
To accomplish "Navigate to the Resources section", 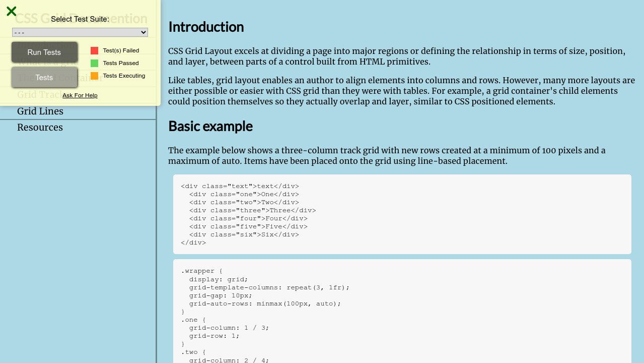I will click(40, 128).
